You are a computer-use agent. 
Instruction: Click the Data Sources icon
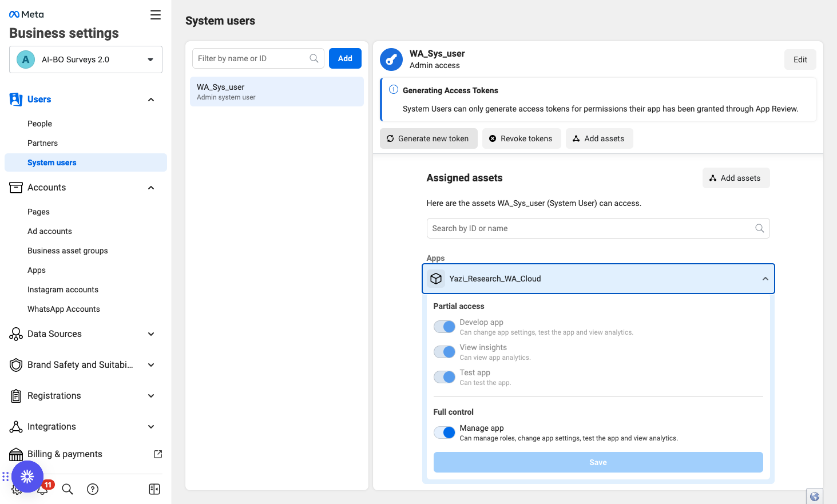[x=16, y=334]
